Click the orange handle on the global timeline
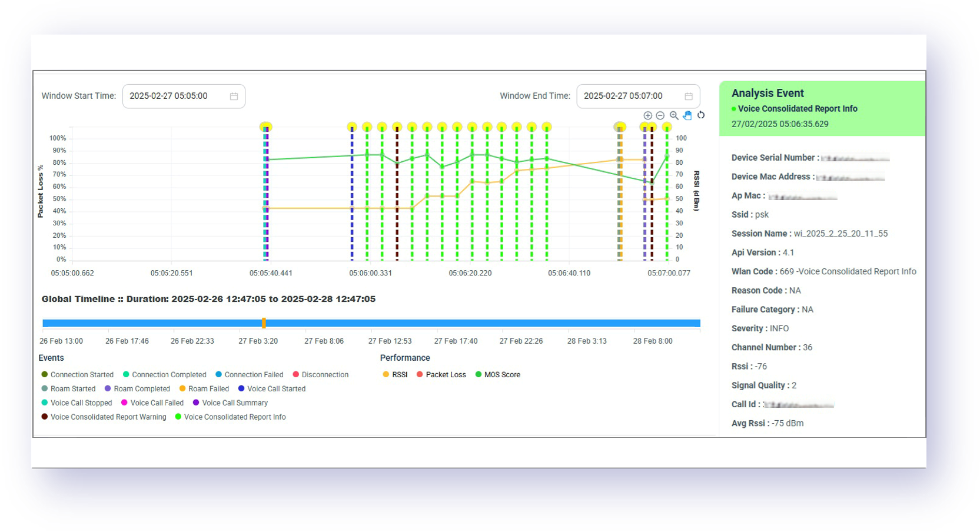The image size is (980, 532). coord(264,323)
